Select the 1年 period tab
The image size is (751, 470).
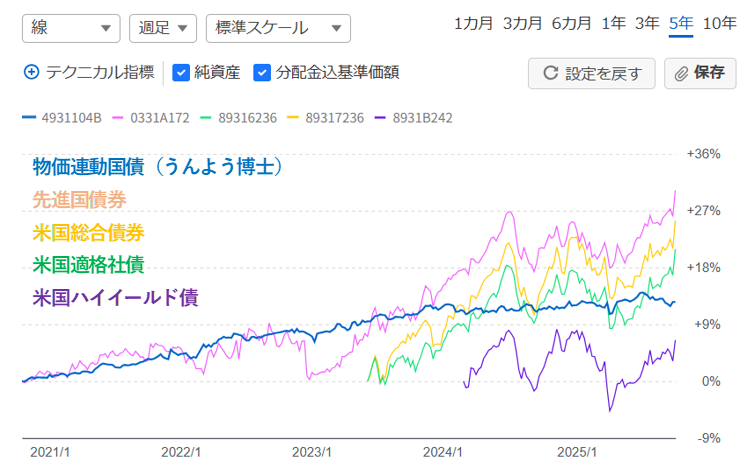[x=613, y=24]
